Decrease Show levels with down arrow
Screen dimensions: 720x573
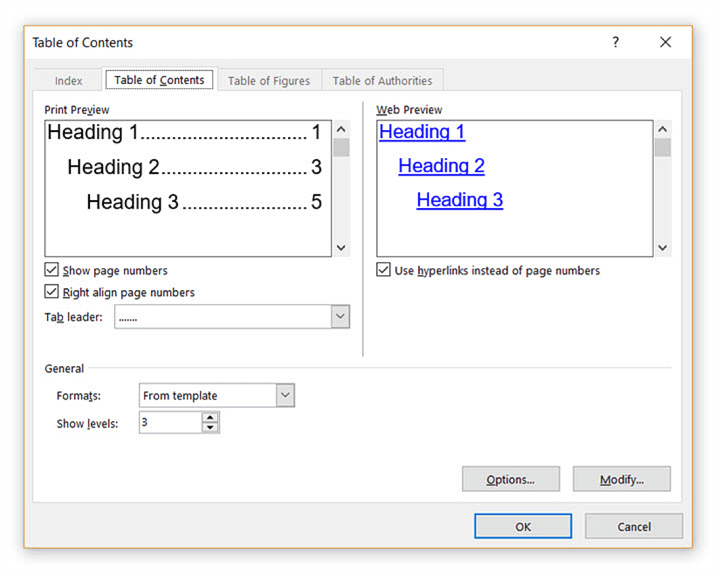210,427
